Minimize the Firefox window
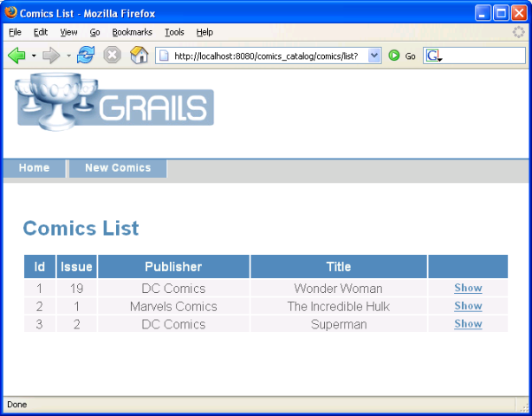Viewport: 532px width, 416px height. click(x=483, y=13)
